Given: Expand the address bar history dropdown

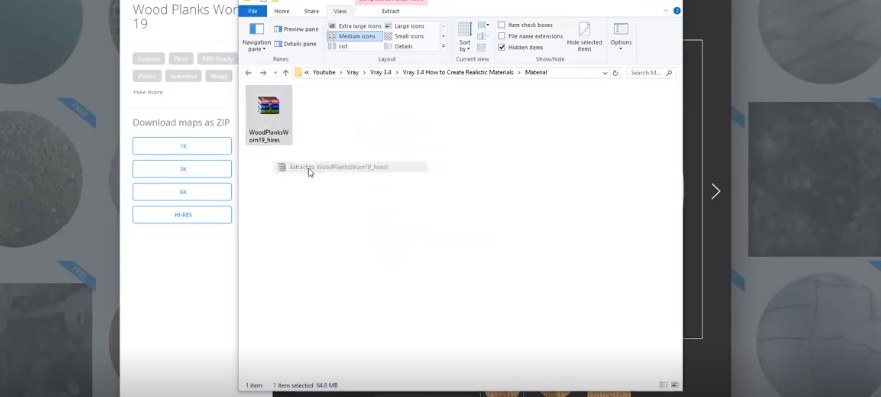Looking at the screenshot, I should point(605,73).
